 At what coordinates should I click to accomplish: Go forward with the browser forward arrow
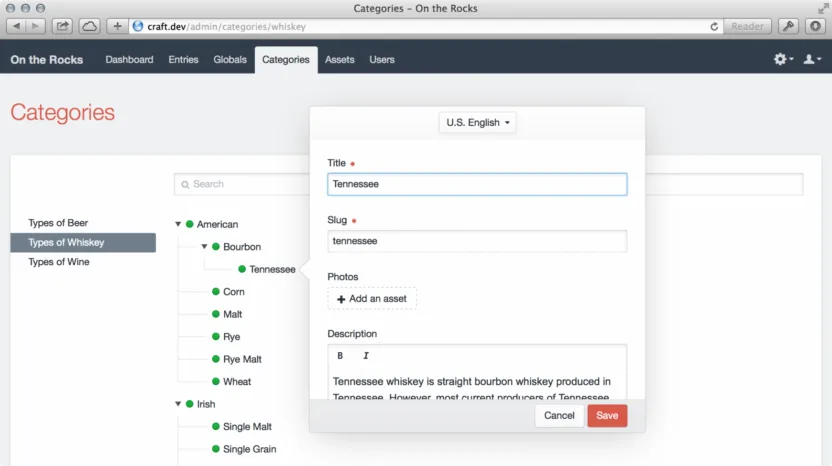click(x=35, y=26)
